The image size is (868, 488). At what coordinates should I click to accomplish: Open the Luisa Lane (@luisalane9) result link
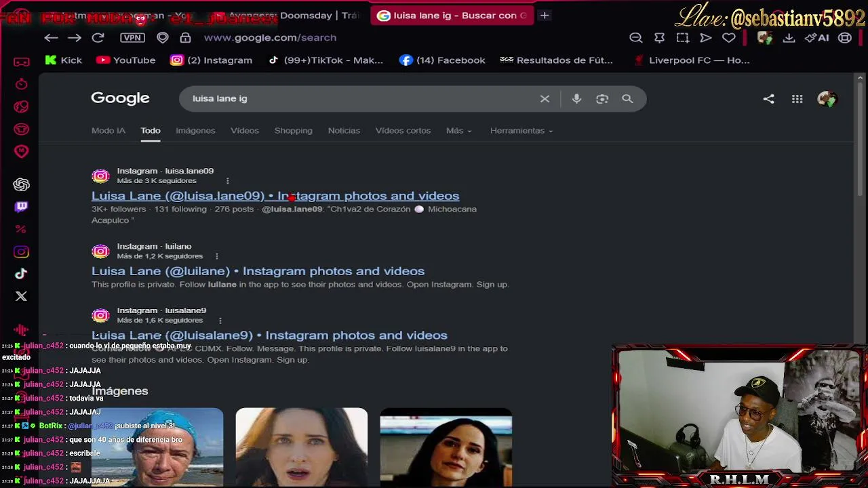pyautogui.click(x=269, y=335)
